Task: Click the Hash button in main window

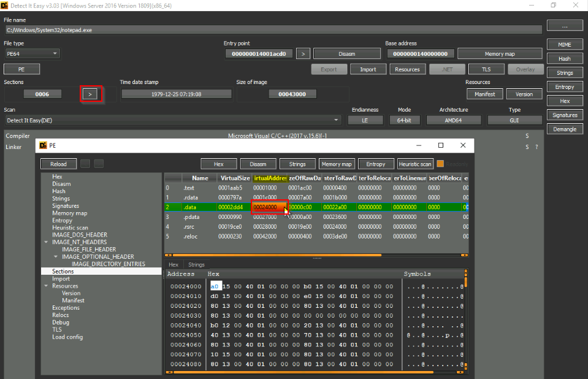Action: (565, 58)
